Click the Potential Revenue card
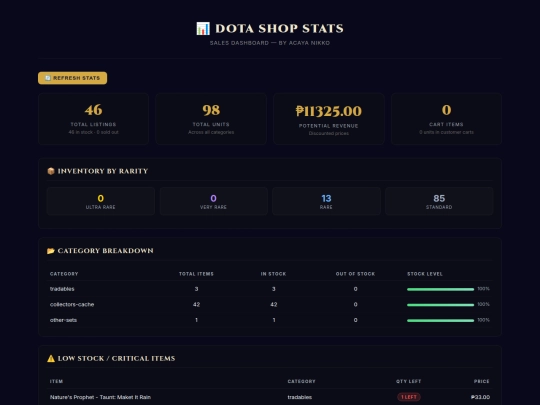540x405 pixels. click(329, 119)
